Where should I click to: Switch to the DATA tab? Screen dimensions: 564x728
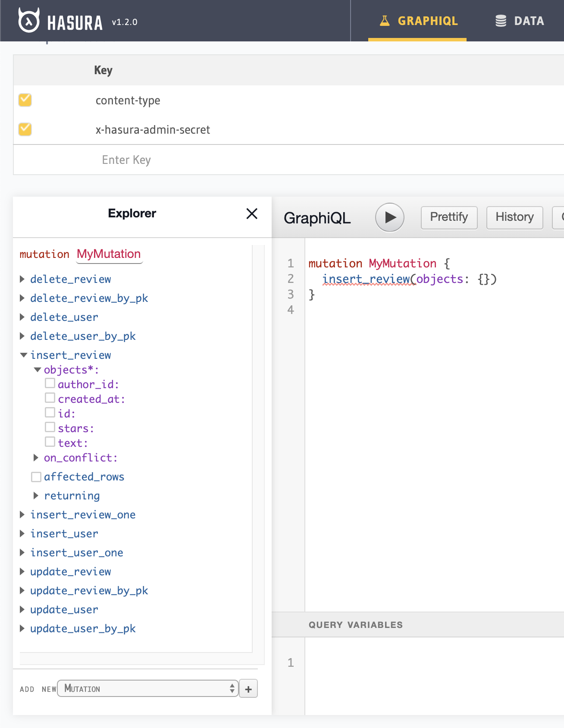pyautogui.click(x=519, y=21)
